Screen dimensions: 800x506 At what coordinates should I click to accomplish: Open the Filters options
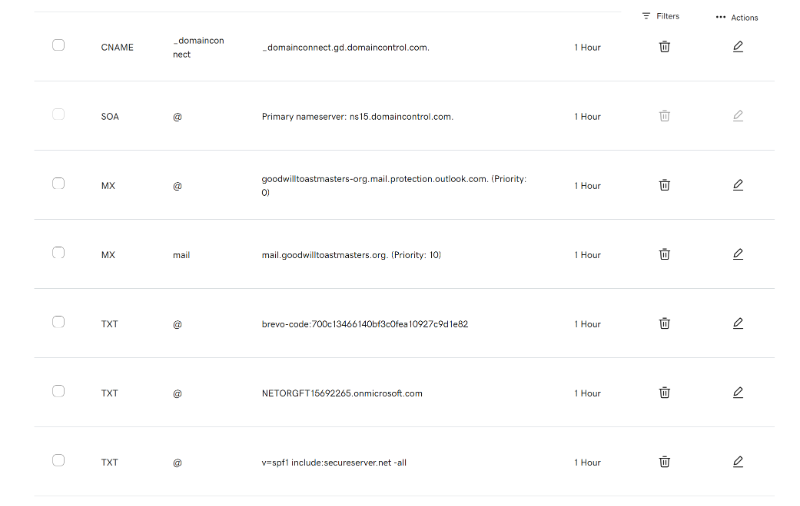point(661,16)
